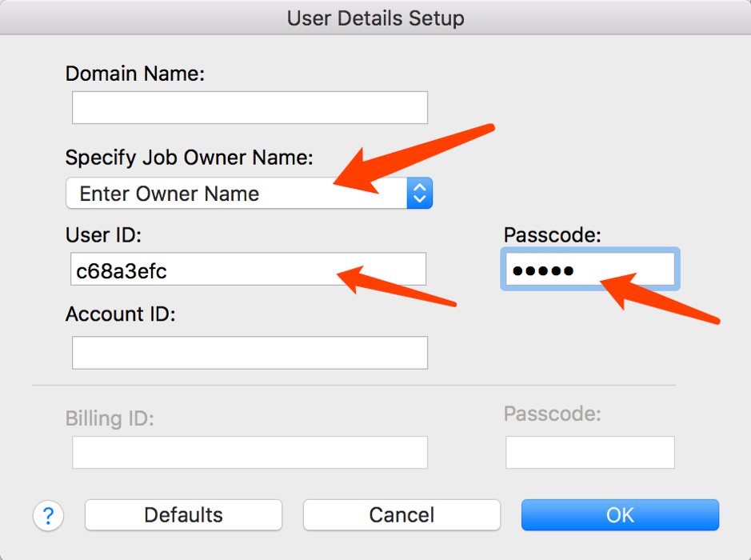
Task: Focus the Domain Name text field
Action: pos(250,108)
